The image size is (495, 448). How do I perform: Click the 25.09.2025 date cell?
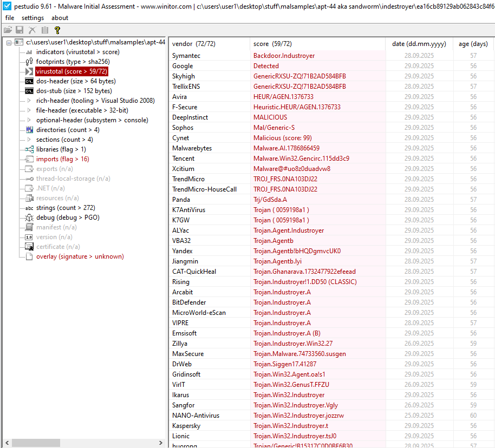coord(419,416)
